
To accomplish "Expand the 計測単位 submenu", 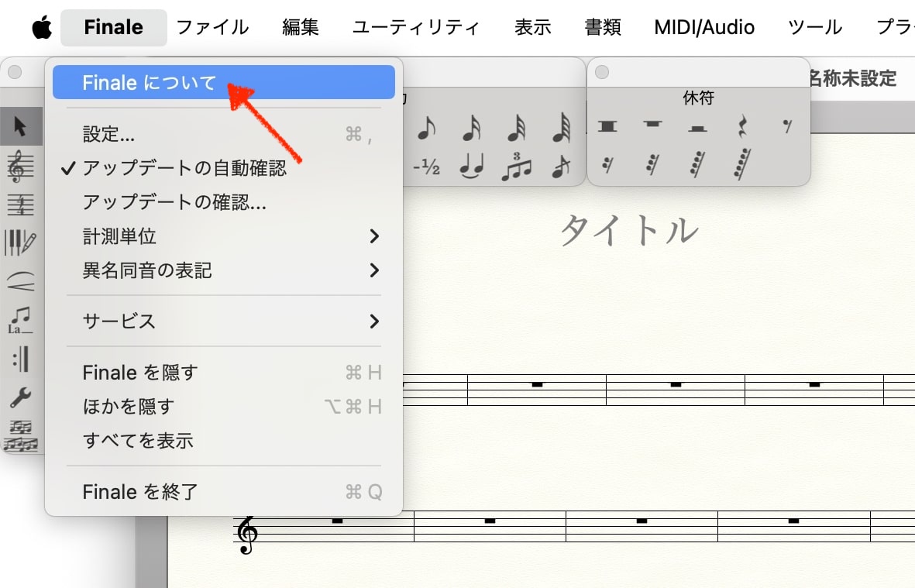I will (223, 236).
